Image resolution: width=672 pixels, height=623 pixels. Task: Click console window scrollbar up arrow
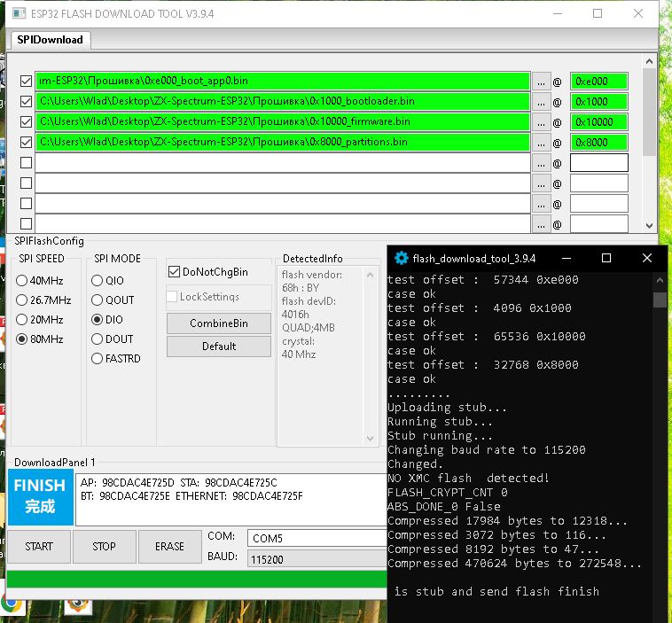pos(660,280)
